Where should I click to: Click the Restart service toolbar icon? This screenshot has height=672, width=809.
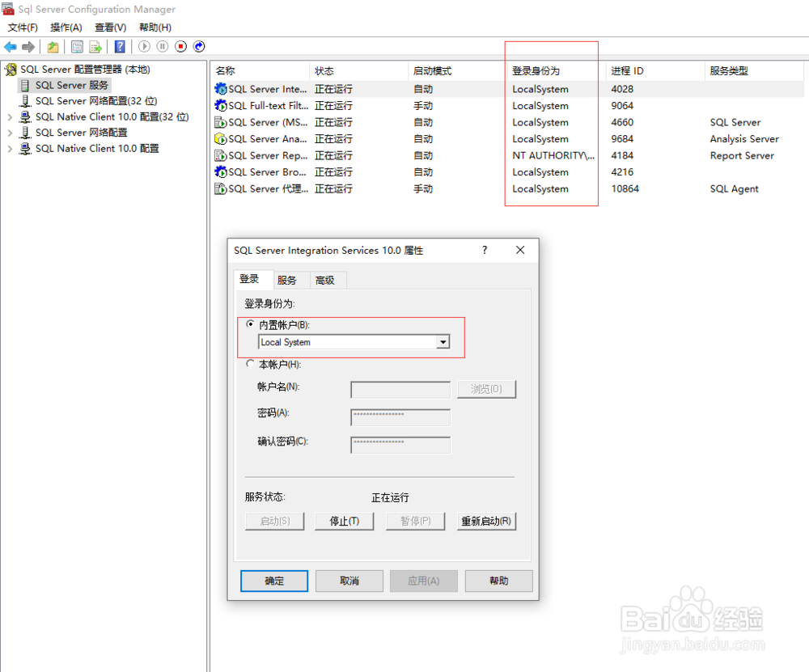(199, 46)
